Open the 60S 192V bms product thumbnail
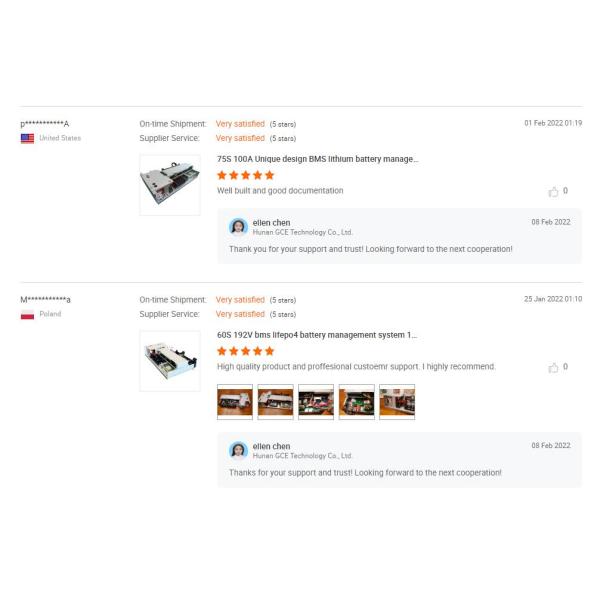This screenshot has height=600, width=600. click(170, 361)
